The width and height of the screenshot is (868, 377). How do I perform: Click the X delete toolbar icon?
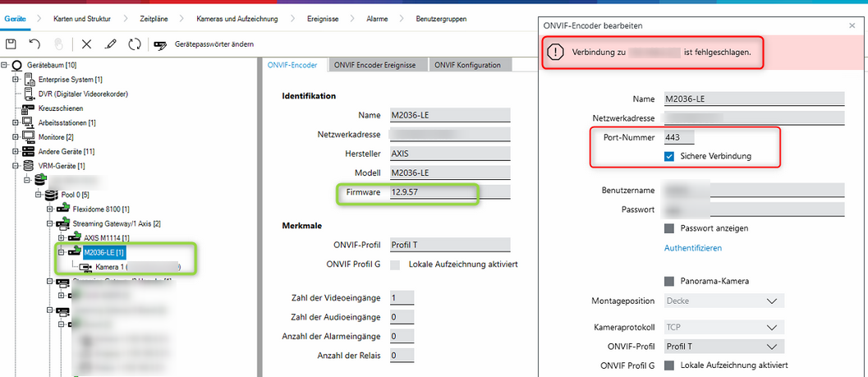[x=86, y=44]
